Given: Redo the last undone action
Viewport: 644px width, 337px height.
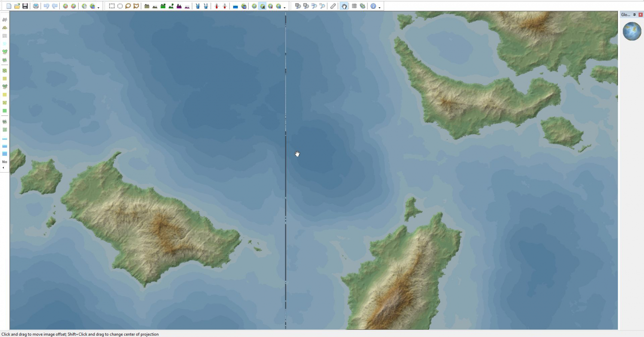Looking at the screenshot, I should (55, 6).
